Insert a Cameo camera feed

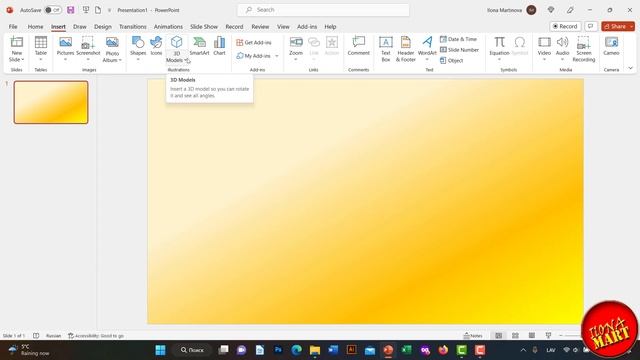tap(611, 46)
